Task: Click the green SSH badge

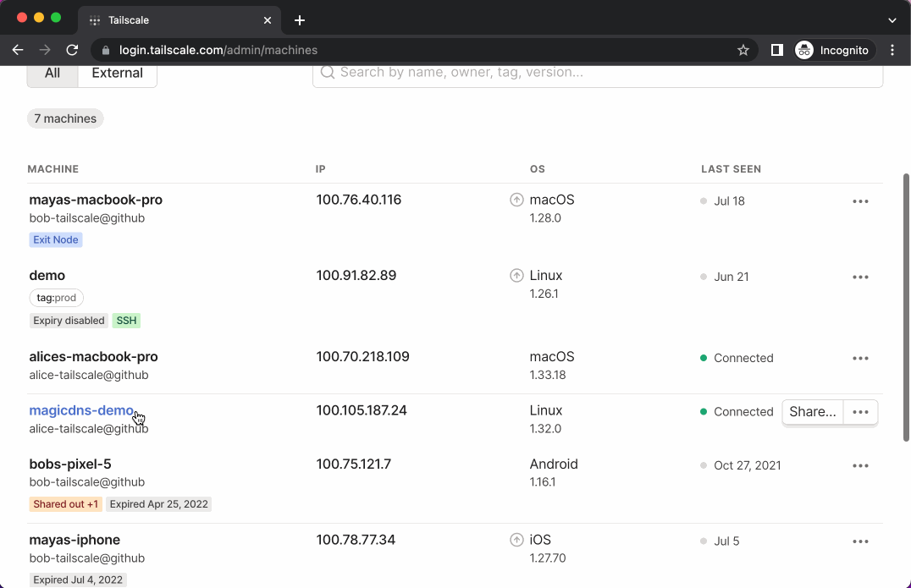Action: pos(126,321)
